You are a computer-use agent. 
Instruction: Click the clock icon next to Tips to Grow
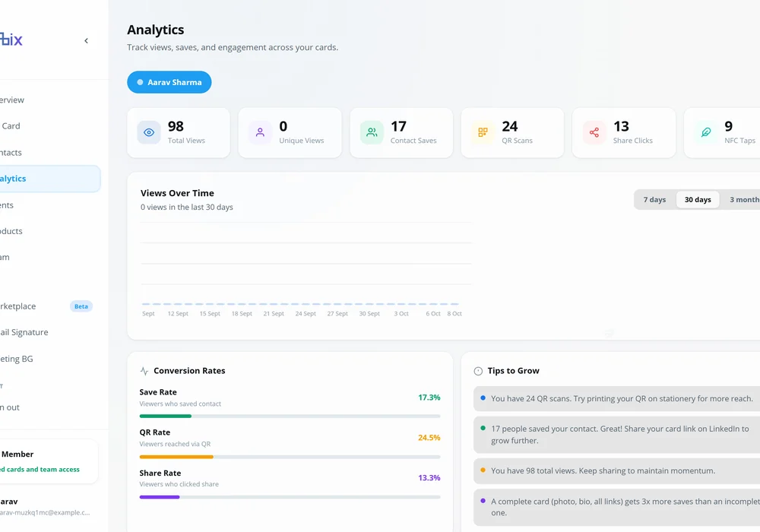[x=478, y=371]
